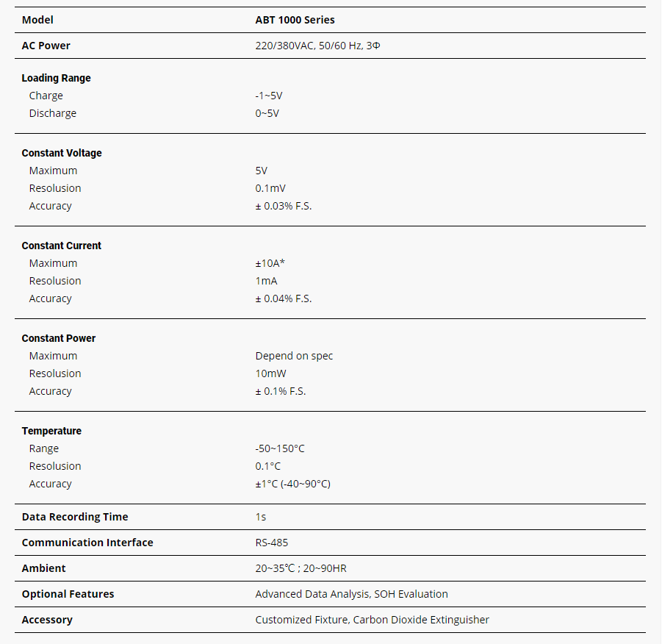Select the Charge value "-1~5V"

(x=269, y=96)
